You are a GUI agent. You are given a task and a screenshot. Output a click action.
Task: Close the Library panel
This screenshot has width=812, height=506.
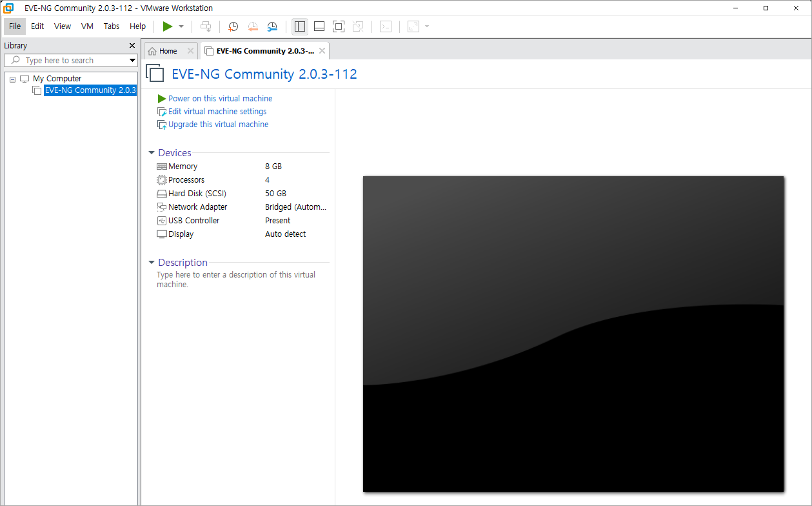[x=132, y=46]
